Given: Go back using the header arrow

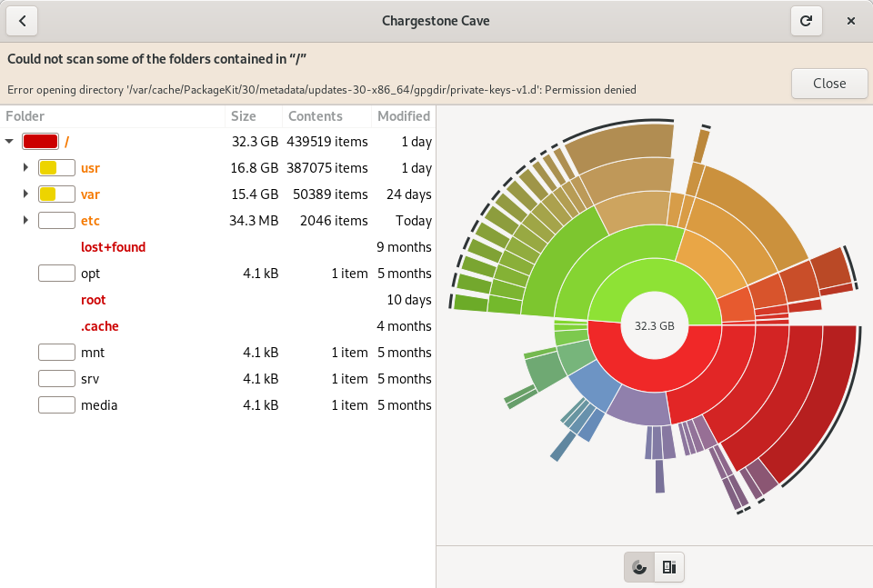Looking at the screenshot, I should tap(22, 21).
